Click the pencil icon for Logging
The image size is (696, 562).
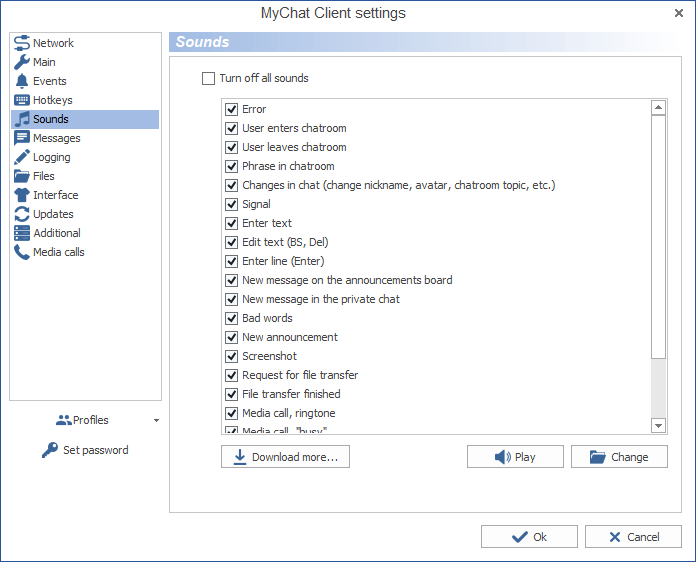(x=22, y=157)
